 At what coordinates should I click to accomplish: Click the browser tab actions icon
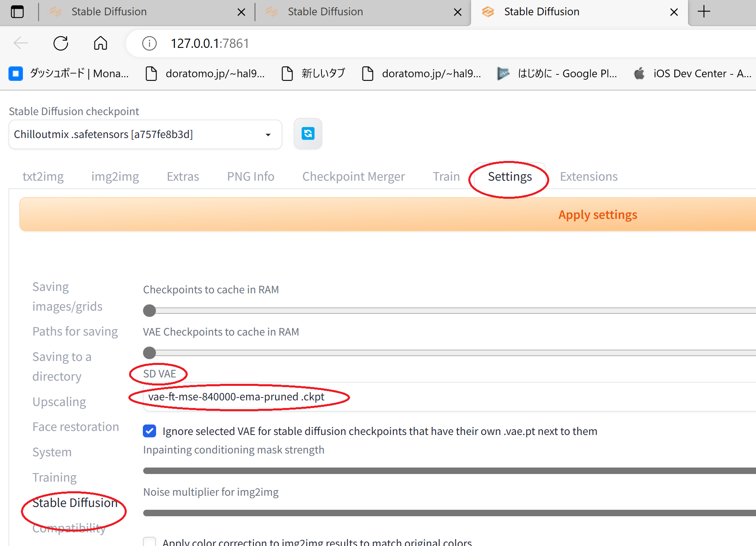pyautogui.click(x=17, y=12)
